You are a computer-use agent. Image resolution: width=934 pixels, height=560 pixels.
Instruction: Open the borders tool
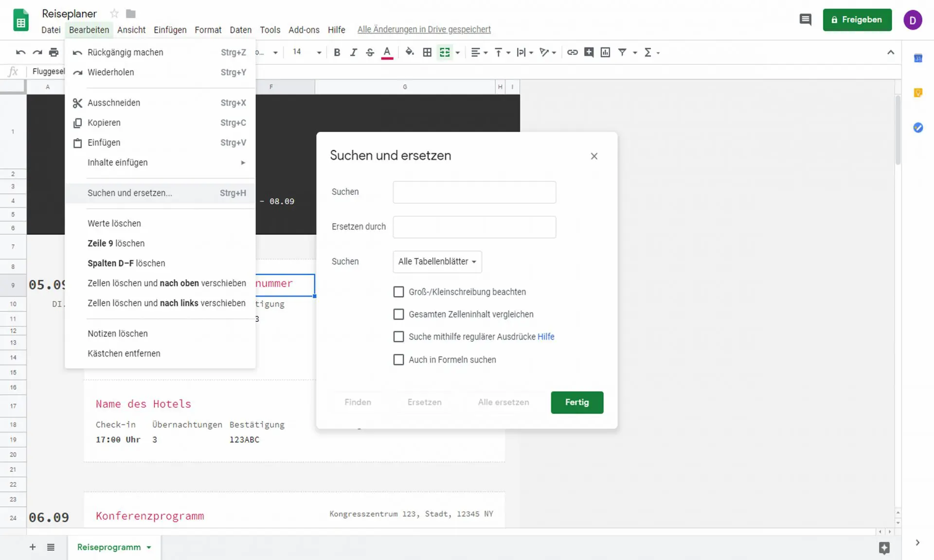(427, 52)
